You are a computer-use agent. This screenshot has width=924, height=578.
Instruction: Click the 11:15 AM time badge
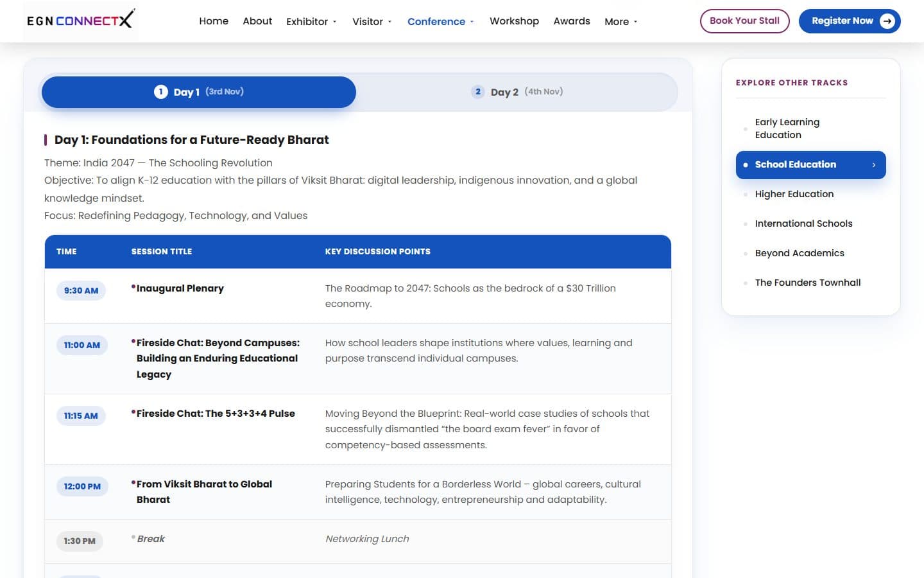pos(81,416)
